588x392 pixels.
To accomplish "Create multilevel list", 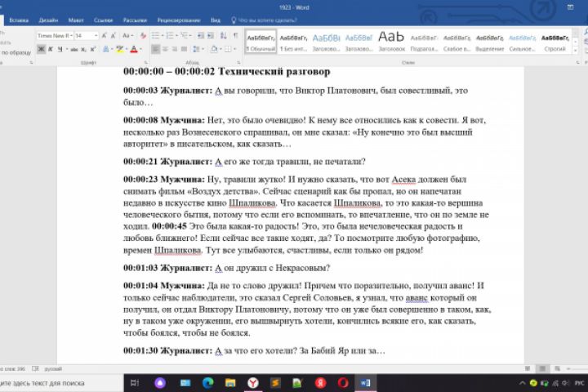I will click(x=184, y=36).
